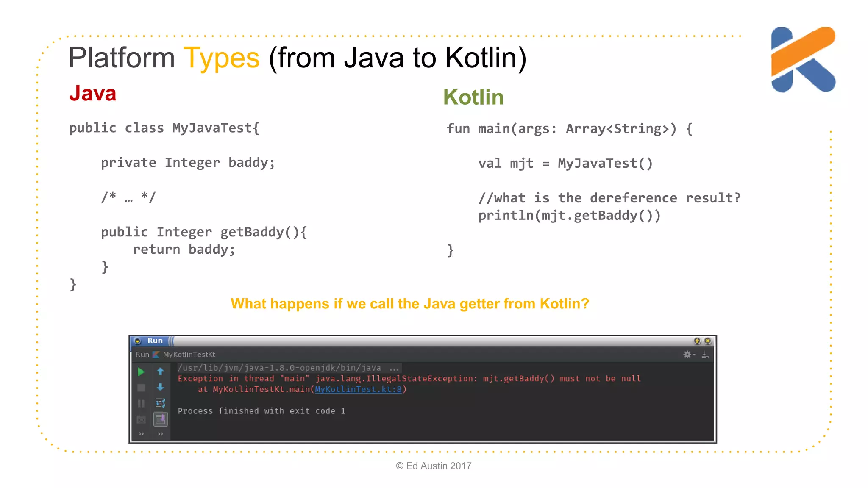Expand left toolbar overflow chevrons
868x488 pixels.
[141, 434]
